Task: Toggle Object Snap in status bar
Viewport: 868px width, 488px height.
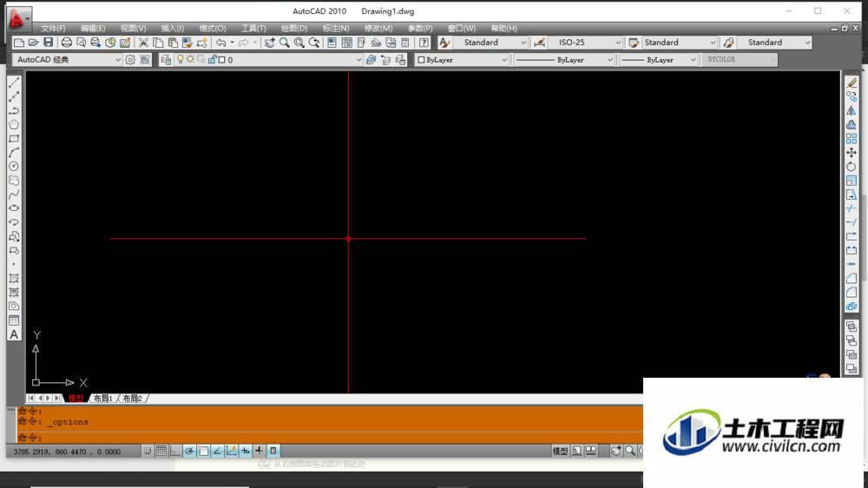Action: coord(203,452)
